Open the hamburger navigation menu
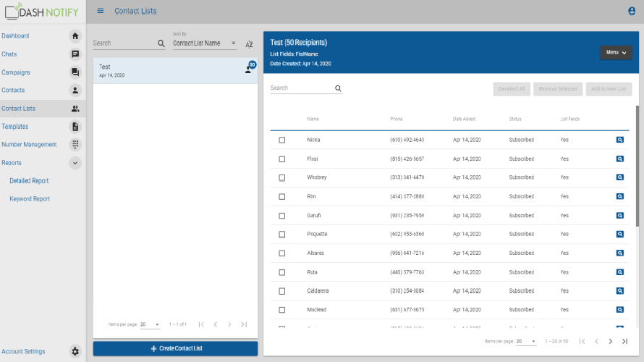Image resolution: width=644 pixels, height=362 pixels. click(100, 11)
